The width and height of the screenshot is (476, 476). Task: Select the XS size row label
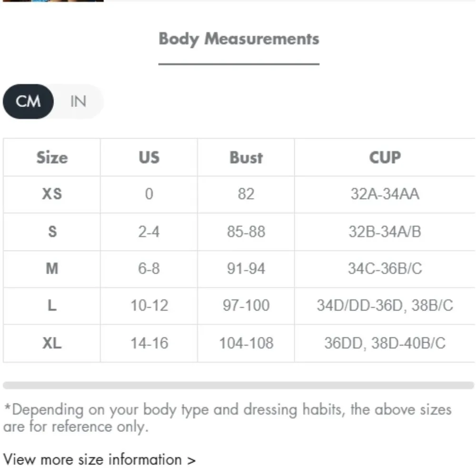tap(52, 194)
